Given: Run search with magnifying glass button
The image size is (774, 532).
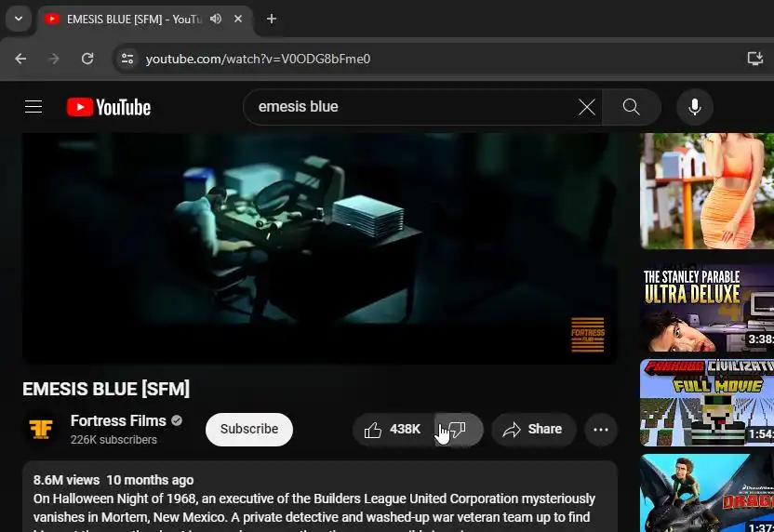Looking at the screenshot, I should coord(632,107).
